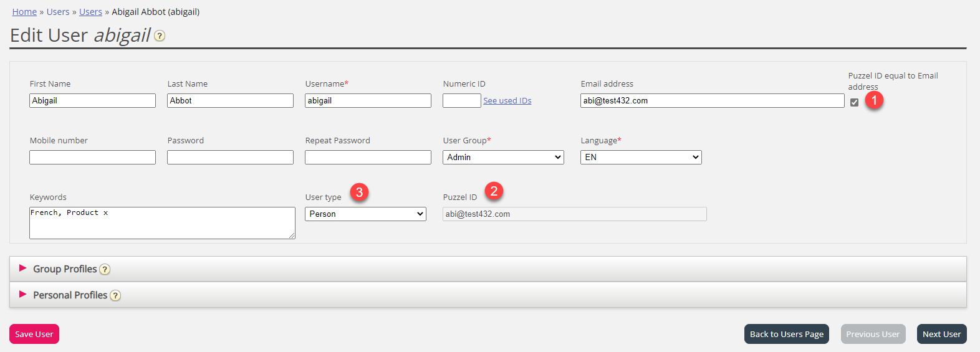
Task: Click into the Mobile number field
Action: pos(92,158)
